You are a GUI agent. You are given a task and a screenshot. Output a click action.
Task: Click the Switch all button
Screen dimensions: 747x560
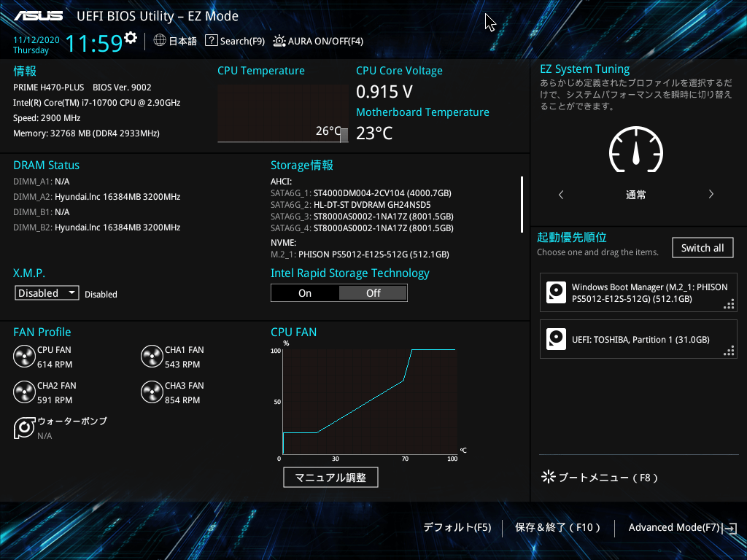[x=703, y=248]
